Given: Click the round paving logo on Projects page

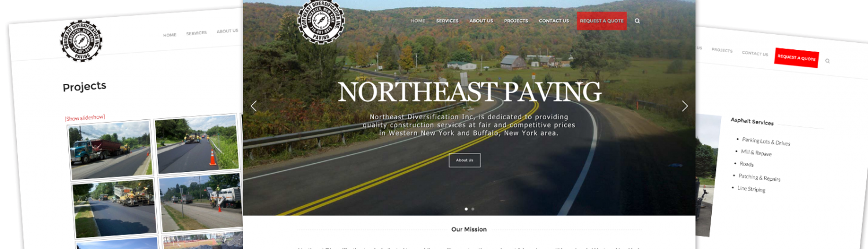Looking at the screenshot, I should (82, 41).
